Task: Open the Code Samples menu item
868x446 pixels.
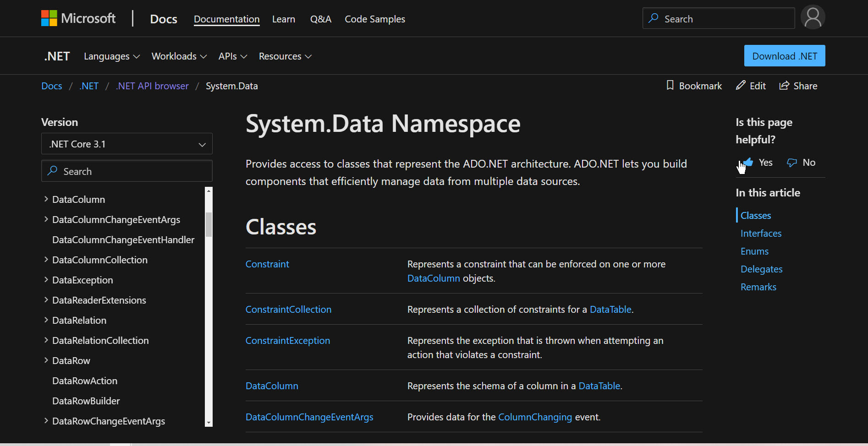Action: pos(374,19)
